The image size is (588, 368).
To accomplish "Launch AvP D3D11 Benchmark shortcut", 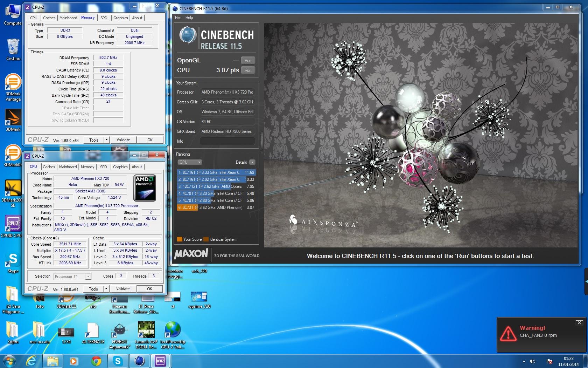I will coord(146,335).
